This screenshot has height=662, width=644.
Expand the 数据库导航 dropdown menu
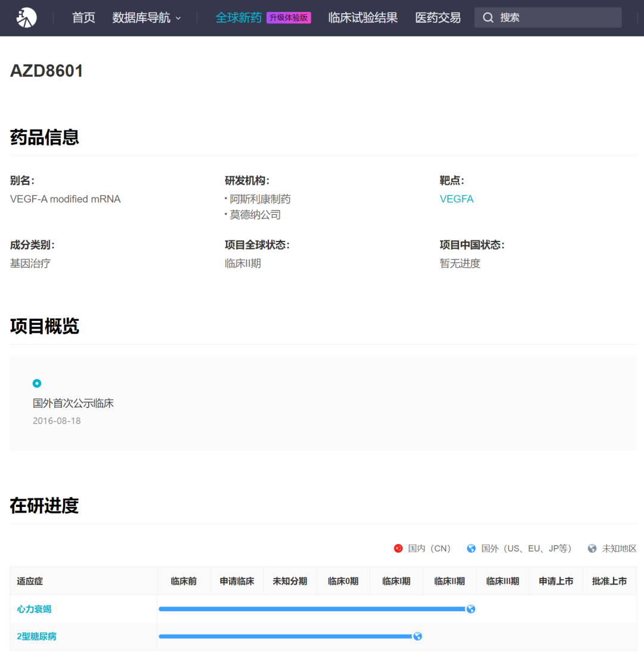coord(147,18)
